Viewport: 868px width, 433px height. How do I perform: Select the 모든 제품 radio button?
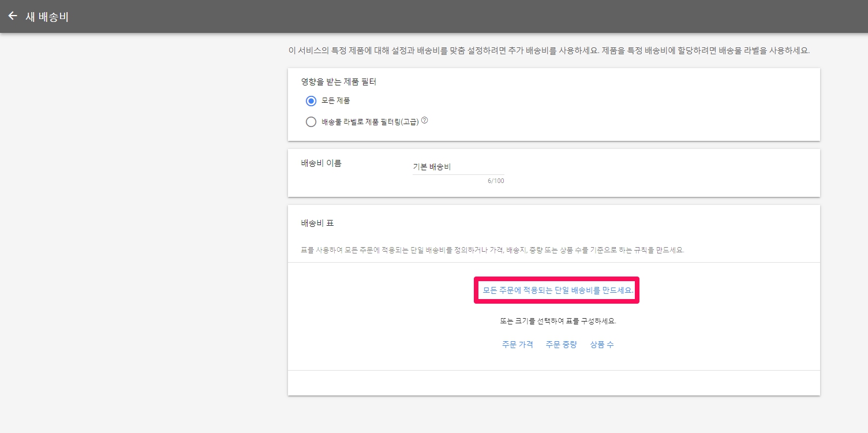(x=311, y=101)
